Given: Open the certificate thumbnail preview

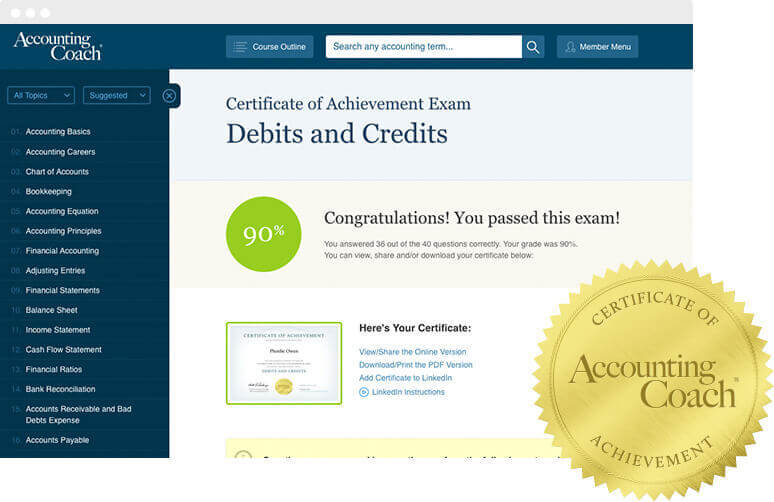Looking at the screenshot, I should point(284,363).
